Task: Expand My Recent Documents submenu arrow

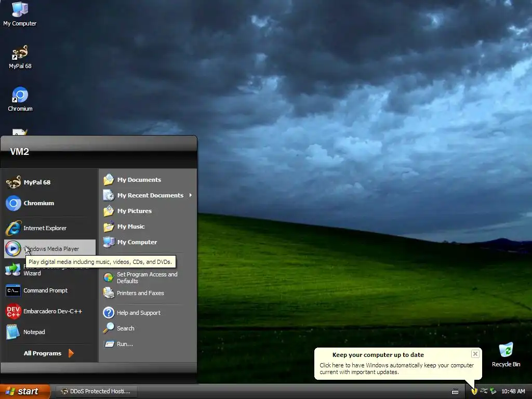Action: [191, 195]
